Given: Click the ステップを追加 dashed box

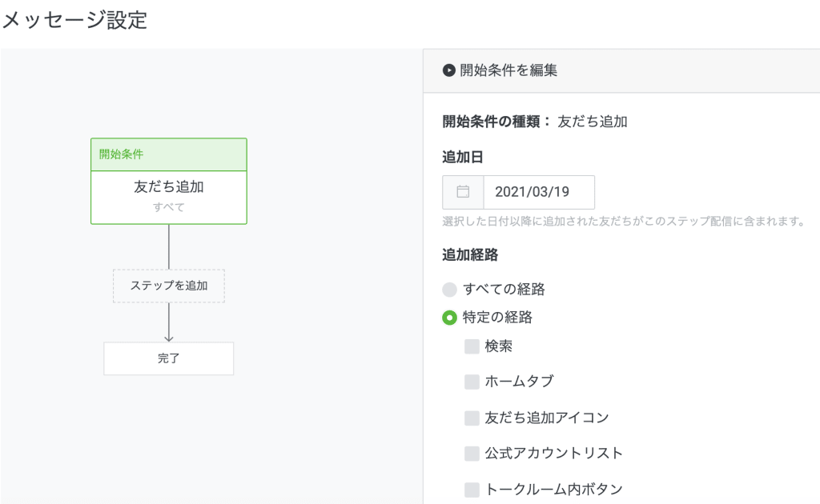Looking at the screenshot, I should point(169,286).
